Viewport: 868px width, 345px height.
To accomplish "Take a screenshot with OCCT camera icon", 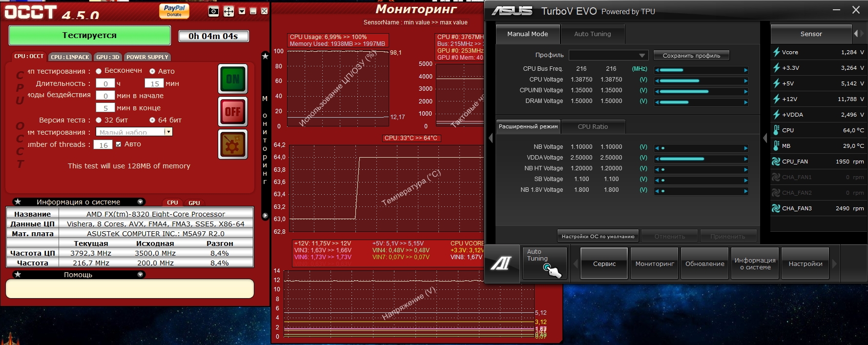I will pyautogui.click(x=213, y=11).
